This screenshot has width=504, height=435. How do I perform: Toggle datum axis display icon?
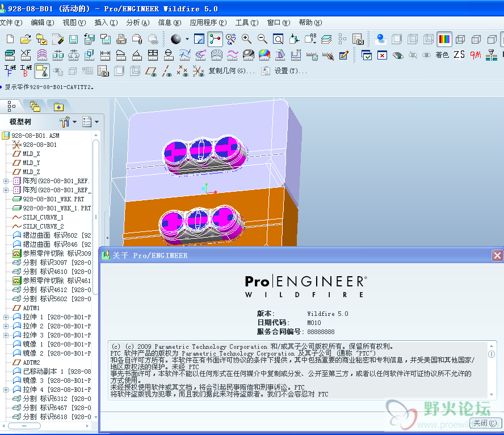click(167, 71)
